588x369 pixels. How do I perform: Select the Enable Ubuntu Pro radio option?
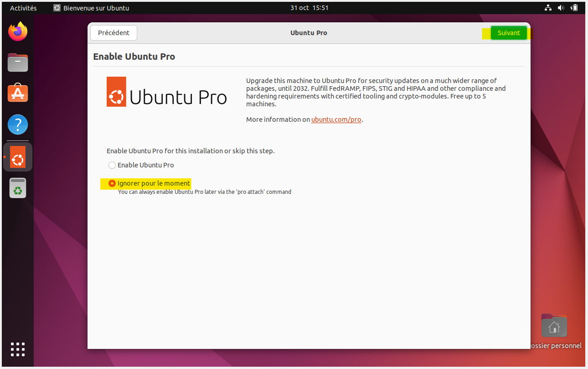coord(112,165)
